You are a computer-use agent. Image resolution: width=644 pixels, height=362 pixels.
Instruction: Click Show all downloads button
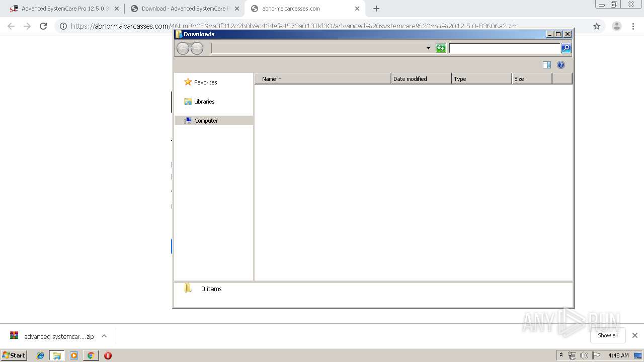607,335
